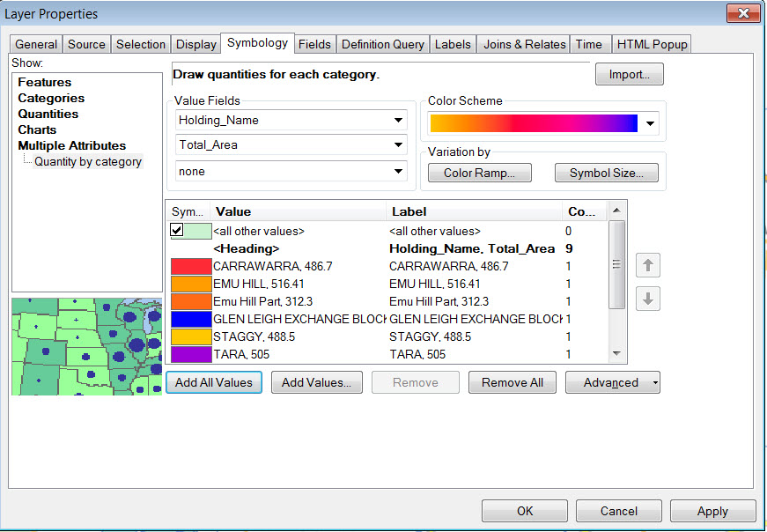Open the Display tab
767x532 pixels.
pos(196,44)
